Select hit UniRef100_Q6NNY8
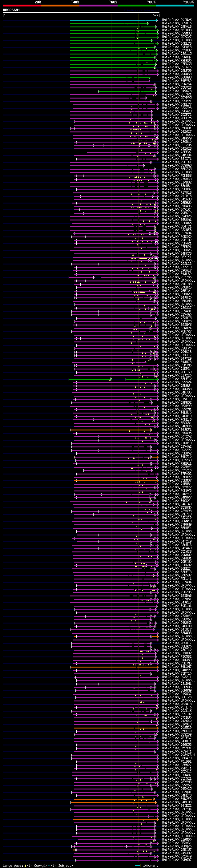 (x=177, y=521)
